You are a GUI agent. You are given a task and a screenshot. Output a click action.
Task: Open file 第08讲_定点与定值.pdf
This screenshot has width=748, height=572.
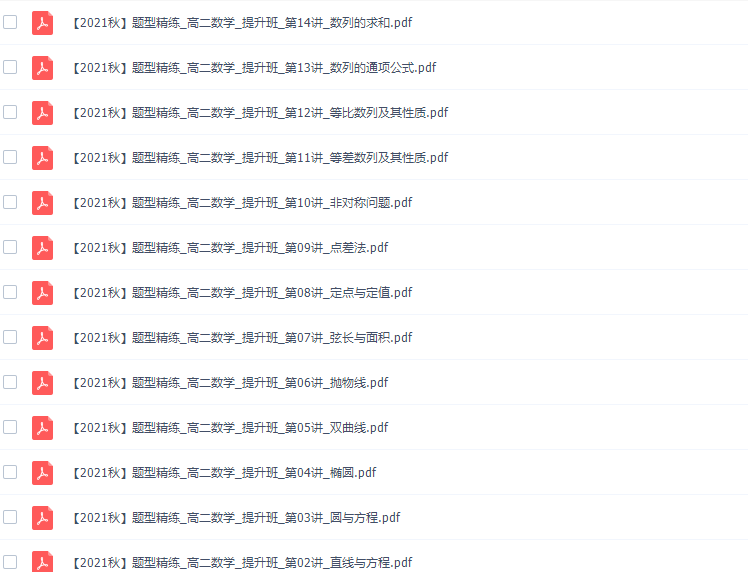[242, 292]
